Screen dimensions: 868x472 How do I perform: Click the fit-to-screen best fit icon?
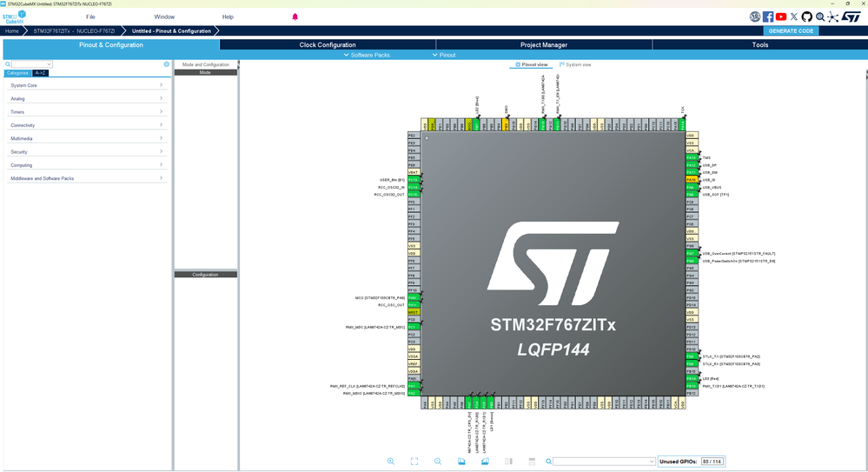click(414, 462)
